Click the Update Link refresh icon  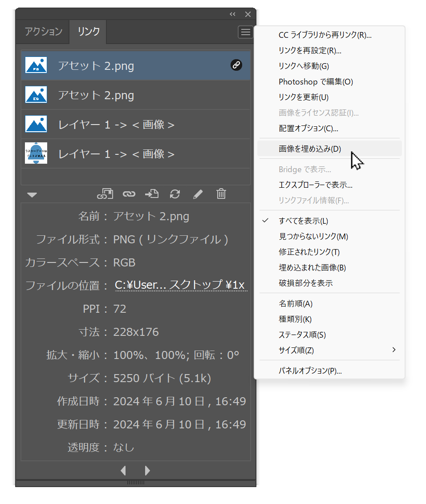coord(174,194)
